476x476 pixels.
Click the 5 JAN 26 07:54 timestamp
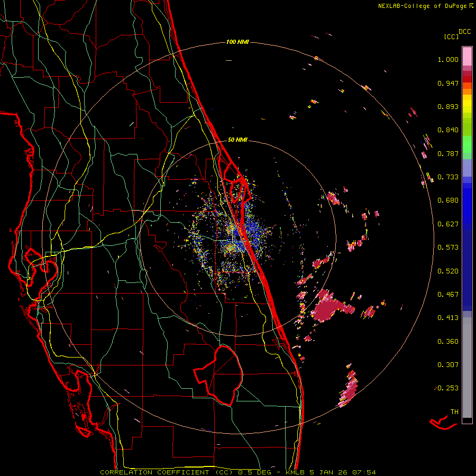point(343,472)
